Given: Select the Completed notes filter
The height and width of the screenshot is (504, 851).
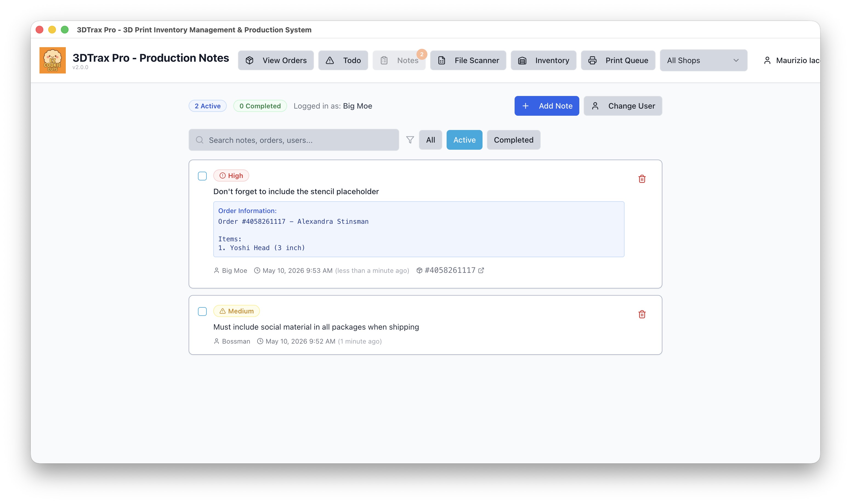Looking at the screenshot, I should [x=513, y=140].
